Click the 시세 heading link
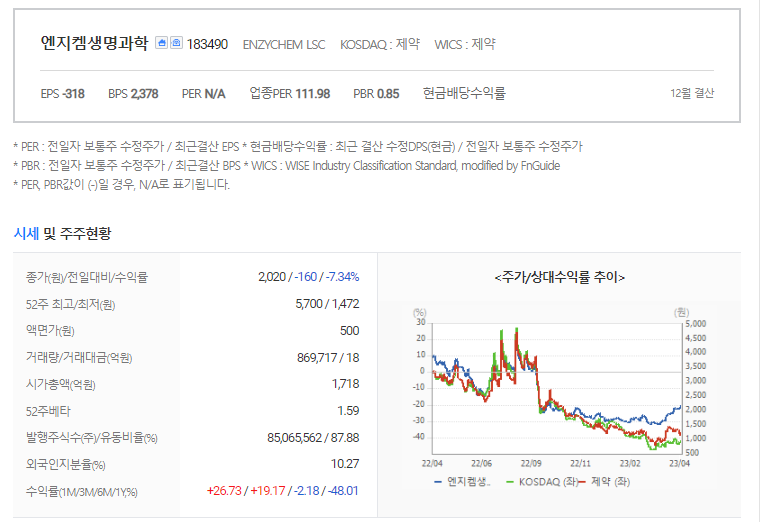Screen dimensions: 762x522 click(x=26, y=233)
